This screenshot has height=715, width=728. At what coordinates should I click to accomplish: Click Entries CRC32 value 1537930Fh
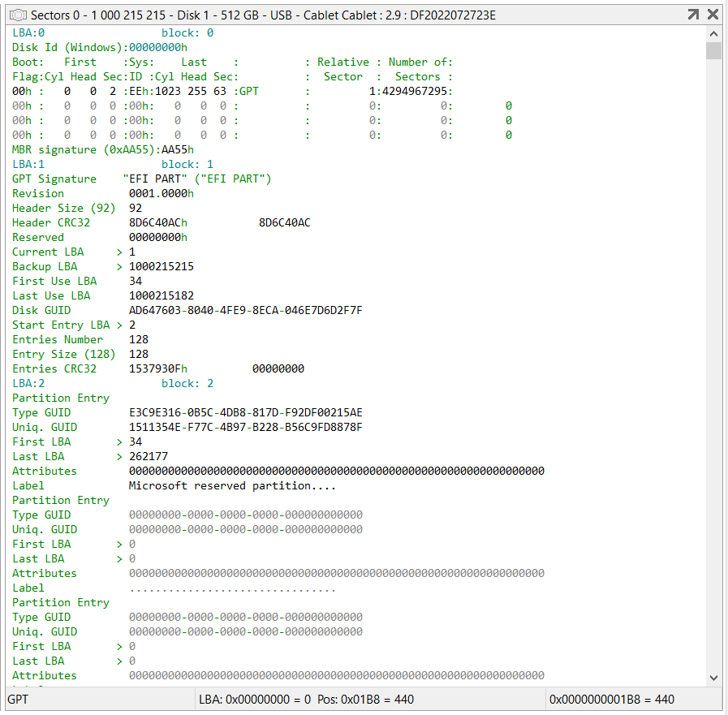coord(158,369)
